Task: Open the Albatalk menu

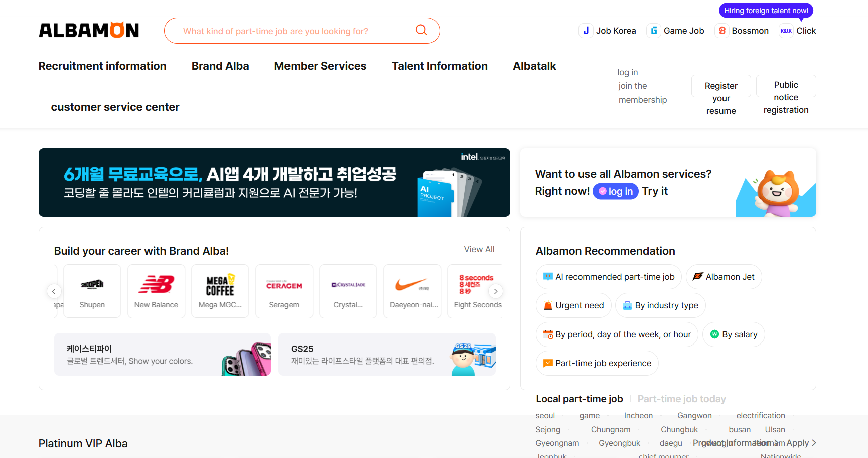Action: click(x=534, y=66)
